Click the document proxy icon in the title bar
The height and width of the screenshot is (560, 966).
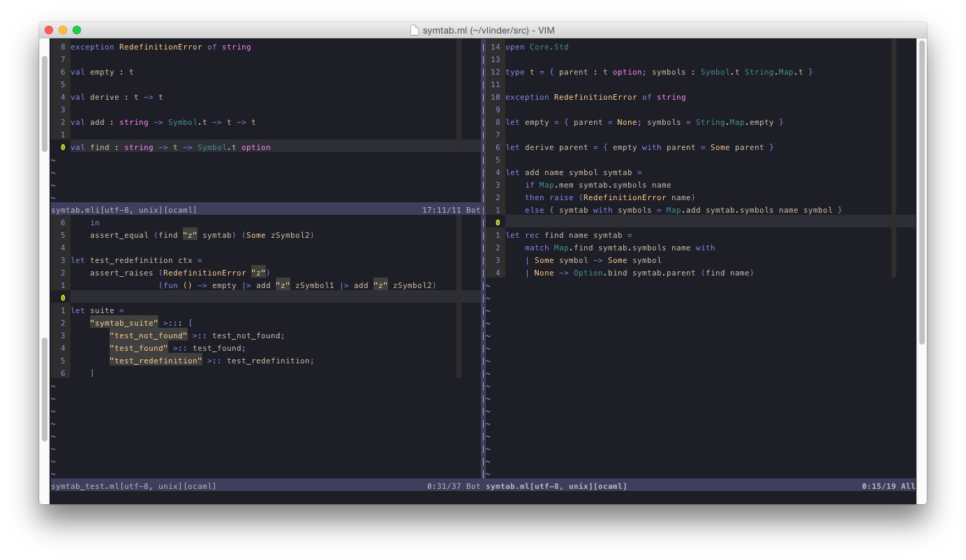click(415, 30)
